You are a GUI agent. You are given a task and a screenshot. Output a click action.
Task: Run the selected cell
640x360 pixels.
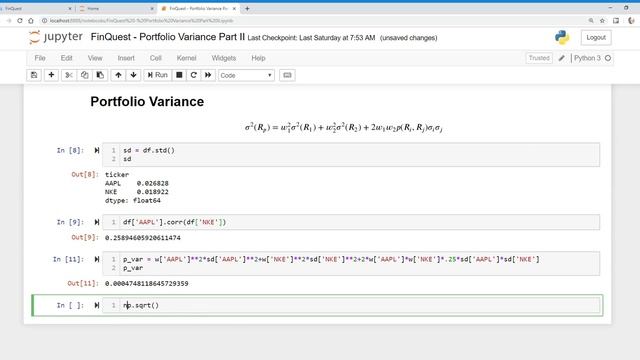click(158, 75)
